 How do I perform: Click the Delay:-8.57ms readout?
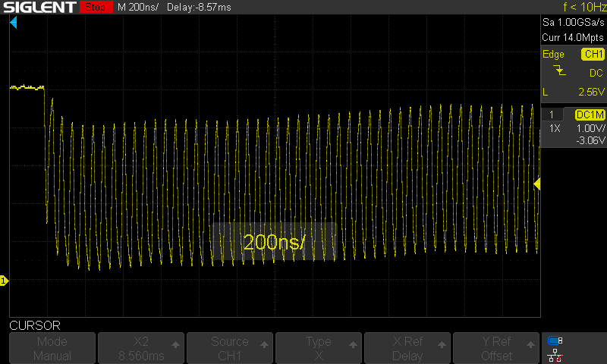point(199,7)
